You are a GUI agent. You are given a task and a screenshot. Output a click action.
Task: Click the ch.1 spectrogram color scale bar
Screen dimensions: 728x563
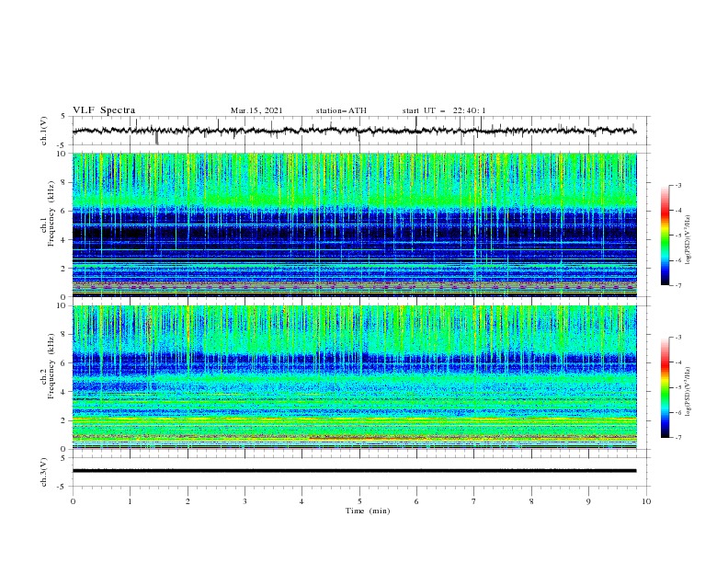[665, 236]
